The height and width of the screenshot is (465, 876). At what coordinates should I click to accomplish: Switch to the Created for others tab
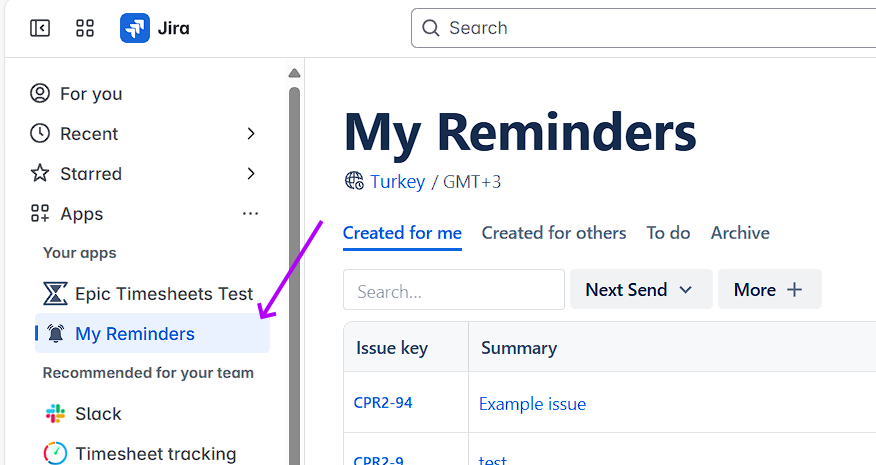554,233
